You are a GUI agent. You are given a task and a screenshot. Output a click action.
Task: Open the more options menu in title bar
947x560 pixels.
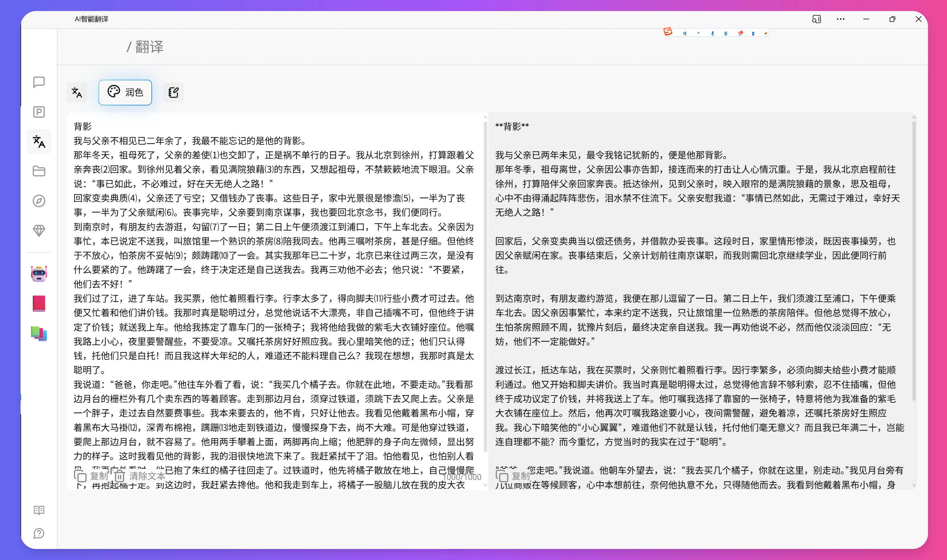pos(840,19)
